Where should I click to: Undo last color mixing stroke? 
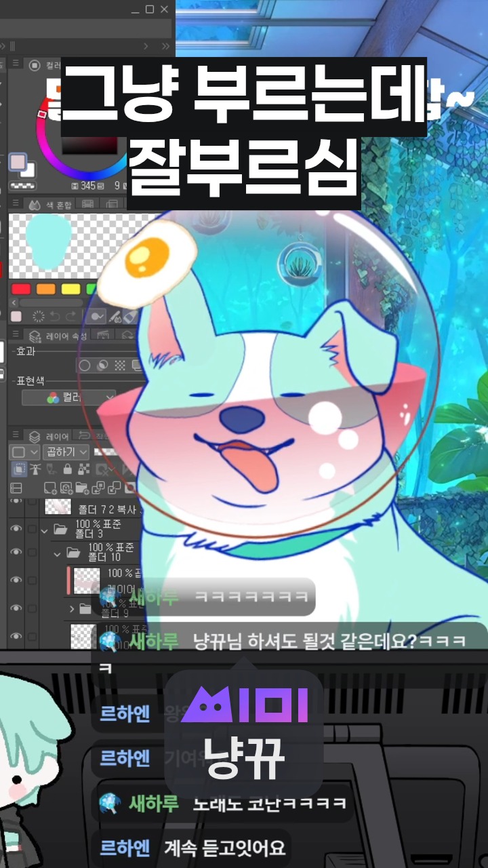(x=56, y=317)
